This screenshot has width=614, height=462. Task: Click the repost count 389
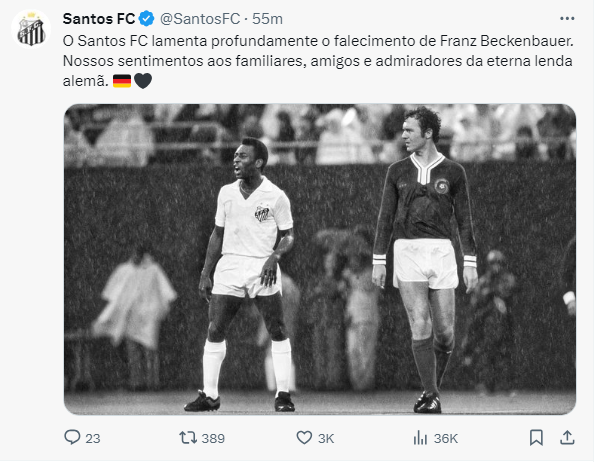[213, 438]
